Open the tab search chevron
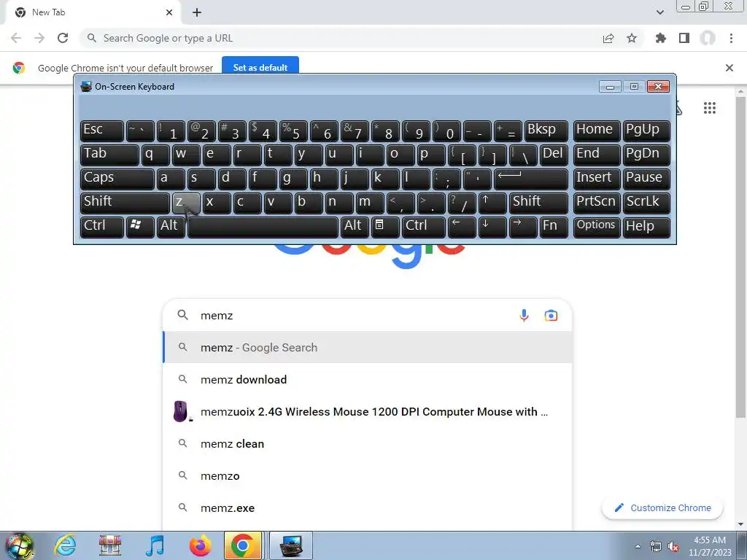 click(x=659, y=12)
